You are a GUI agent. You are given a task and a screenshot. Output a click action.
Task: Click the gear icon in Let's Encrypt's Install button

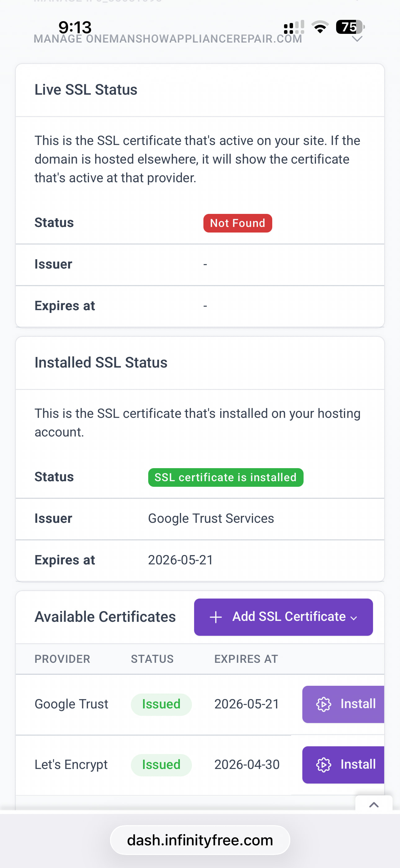[x=324, y=765]
